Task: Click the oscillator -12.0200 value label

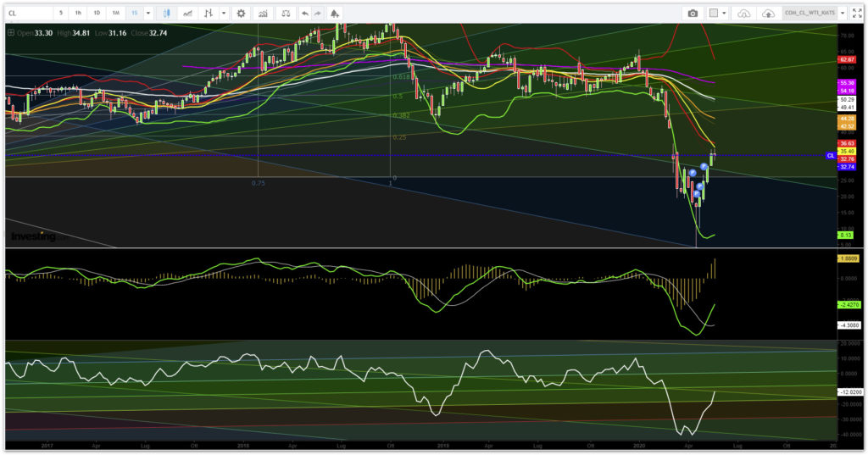Action: pos(850,392)
